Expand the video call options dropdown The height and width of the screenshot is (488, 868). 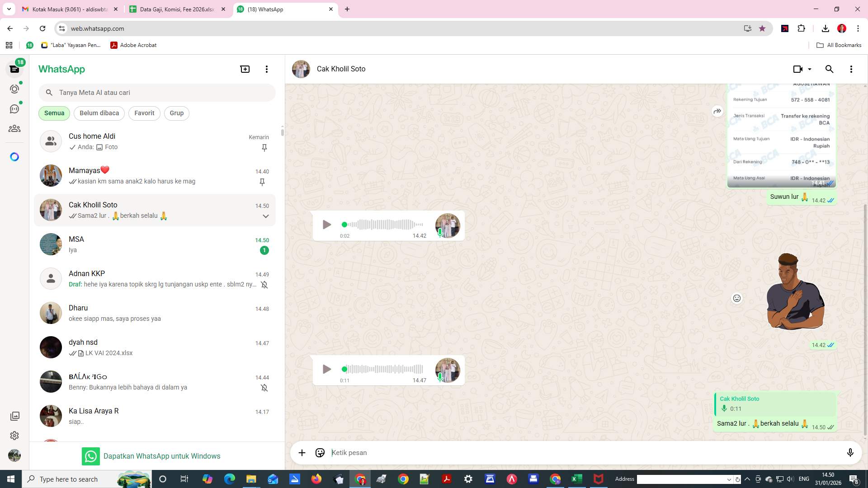[x=809, y=69]
